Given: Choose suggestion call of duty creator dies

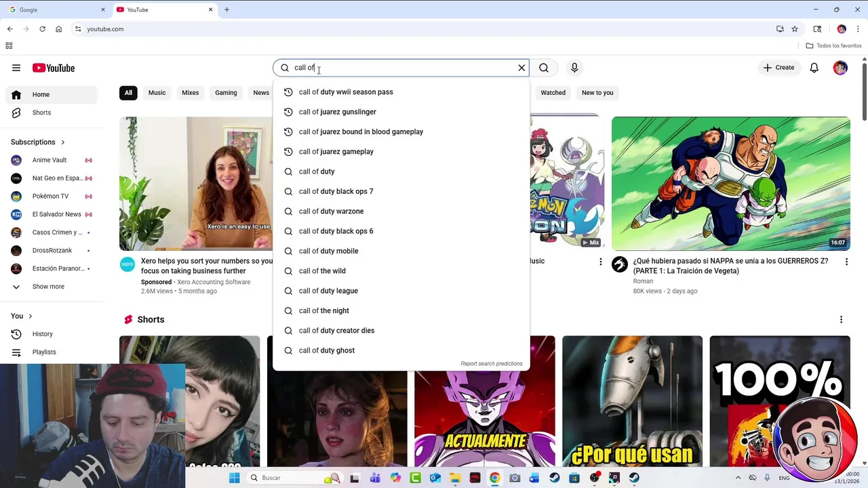Looking at the screenshot, I should 401,331.
